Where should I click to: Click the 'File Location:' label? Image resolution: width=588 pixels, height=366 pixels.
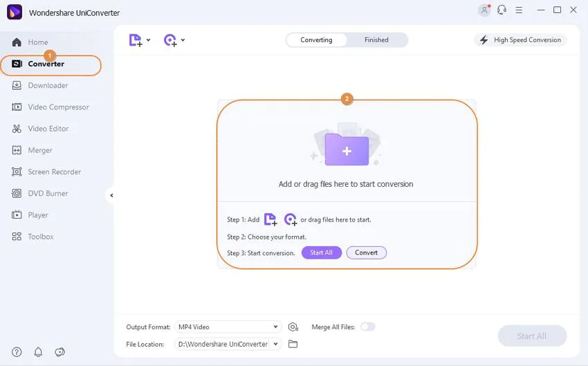(x=145, y=345)
